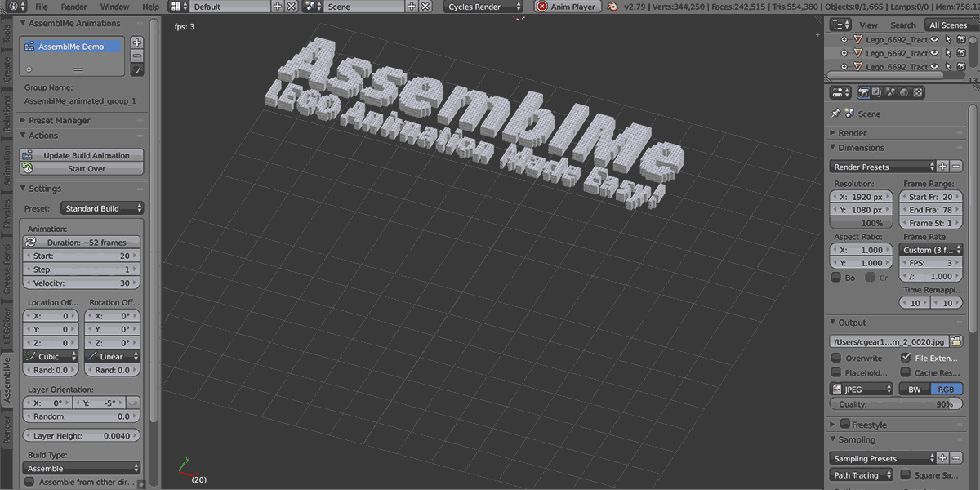Switch to the Scene properties icon
Image resolution: width=980 pixels, height=490 pixels.
point(891,93)
